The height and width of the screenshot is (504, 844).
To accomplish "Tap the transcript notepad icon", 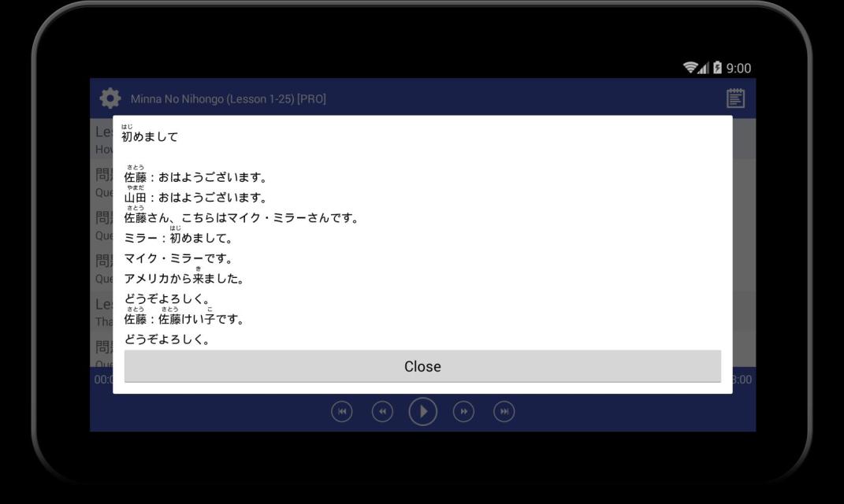I will point(734,98).
